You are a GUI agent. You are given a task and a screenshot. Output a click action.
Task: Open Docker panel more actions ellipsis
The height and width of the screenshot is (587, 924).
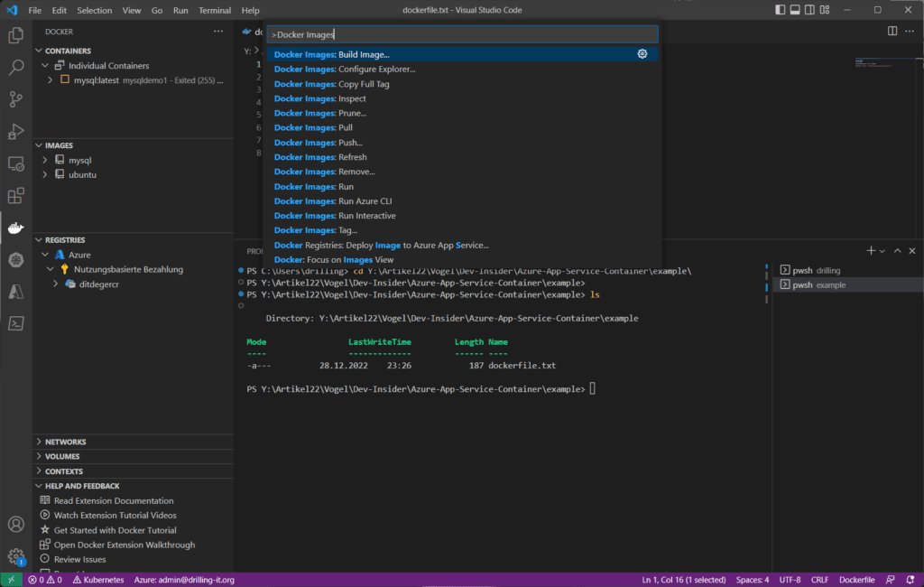218,32
